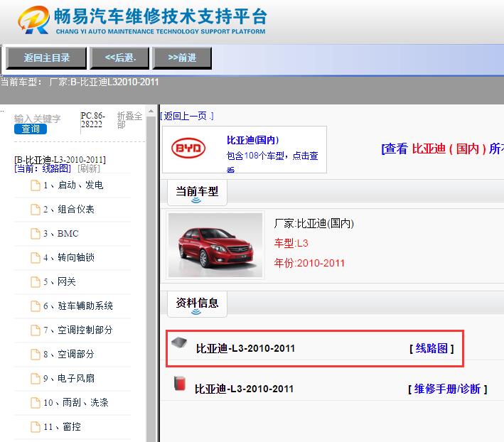This screenshot has height=442, width=504.
Task: Click the file icon beside 2、组合仪表
Action: pos(36,210)
